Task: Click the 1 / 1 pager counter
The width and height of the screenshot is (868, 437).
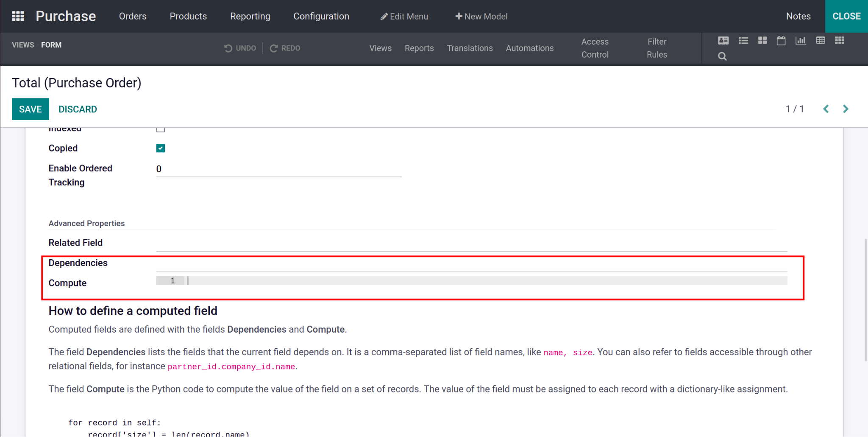Action: 795,109
